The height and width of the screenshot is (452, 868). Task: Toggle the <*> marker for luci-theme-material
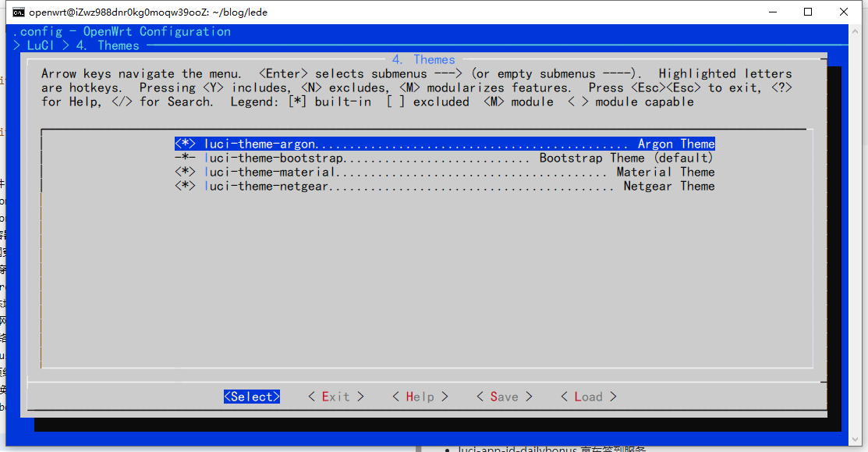pyautogui.click(x=185, y=172)
